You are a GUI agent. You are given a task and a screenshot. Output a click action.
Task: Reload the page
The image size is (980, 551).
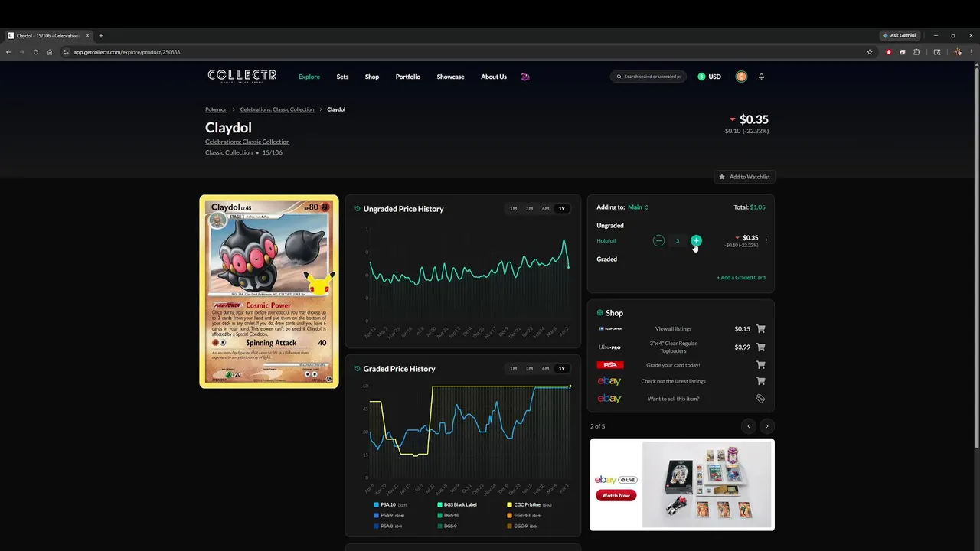pos(35,52)
